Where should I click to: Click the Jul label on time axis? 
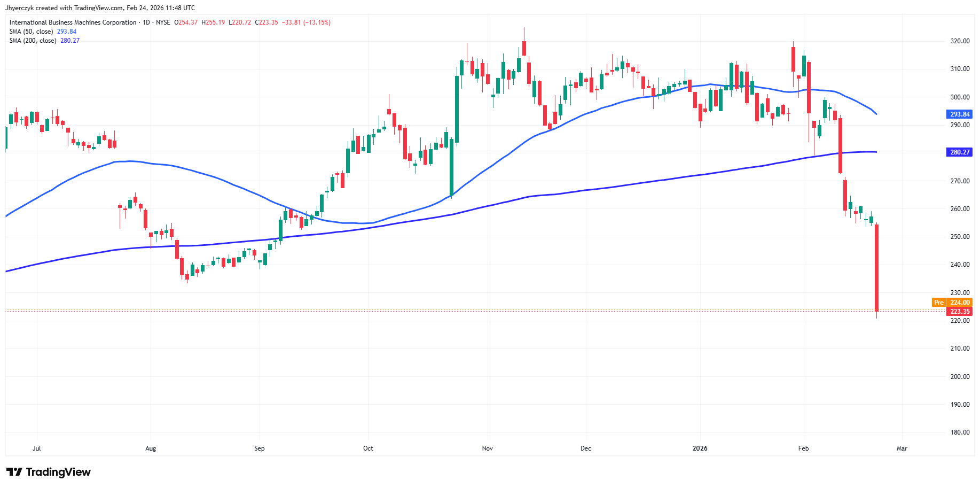(x=36, y=448)
